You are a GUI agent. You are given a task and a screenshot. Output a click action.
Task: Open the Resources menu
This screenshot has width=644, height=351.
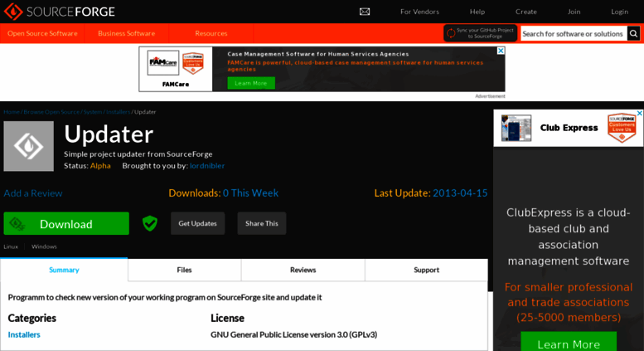(211, 33)
